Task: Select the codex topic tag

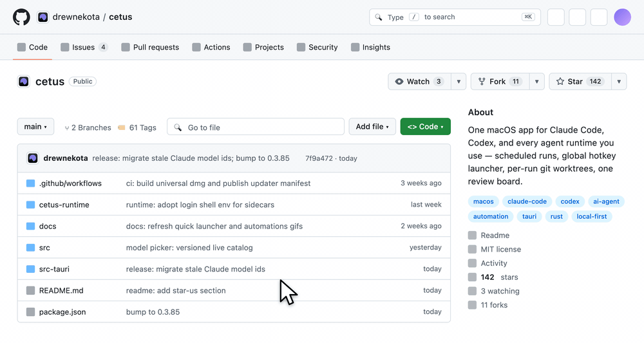Action: tap(570, 201)
